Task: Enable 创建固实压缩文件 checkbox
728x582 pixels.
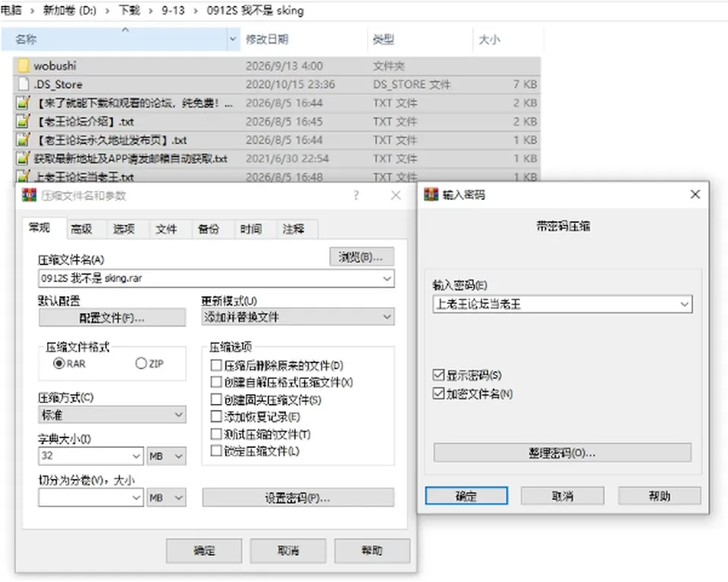Action: (x=216, y=399)
